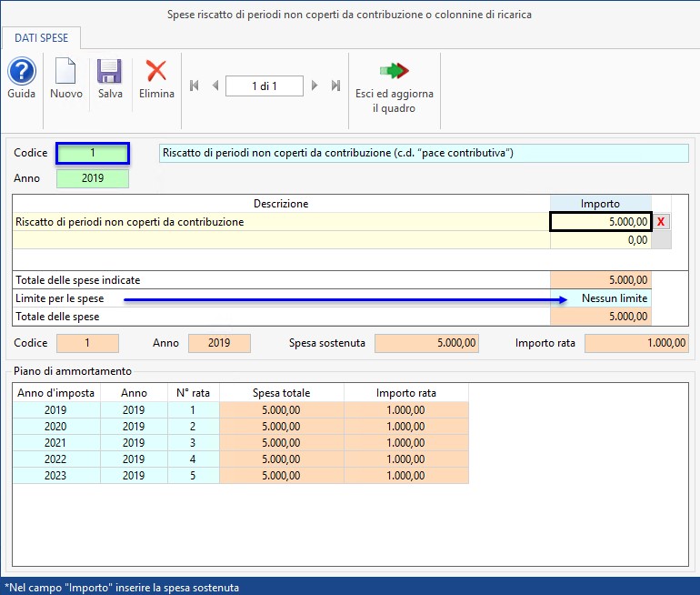Click the 'Nessun limite' value
Viewport: 700px width, 595px height.
[600, 298]
